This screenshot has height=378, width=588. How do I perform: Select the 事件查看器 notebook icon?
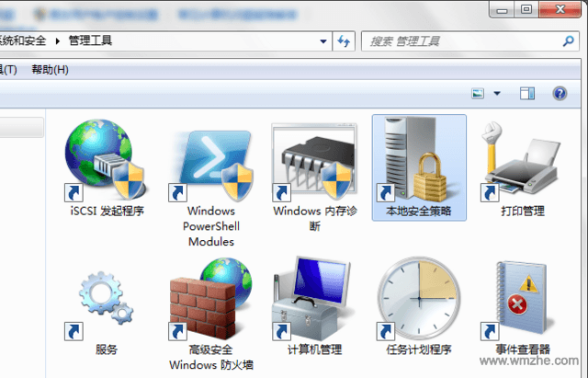pos(519,301)
